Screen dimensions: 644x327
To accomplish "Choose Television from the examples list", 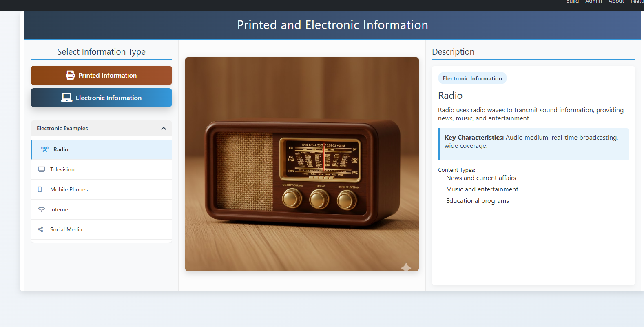I will [x=101, y=169].
